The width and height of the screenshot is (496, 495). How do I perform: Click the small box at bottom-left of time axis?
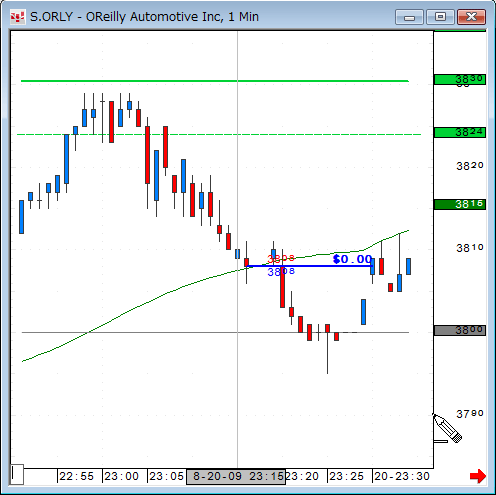tap(17, 474)
